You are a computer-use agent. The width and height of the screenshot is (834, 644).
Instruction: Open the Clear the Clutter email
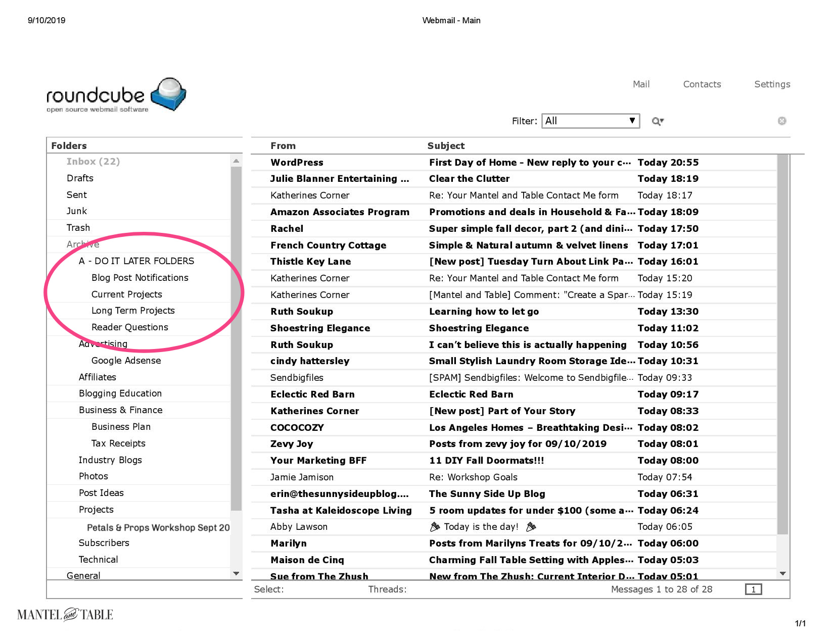click(x=514, y=179)
